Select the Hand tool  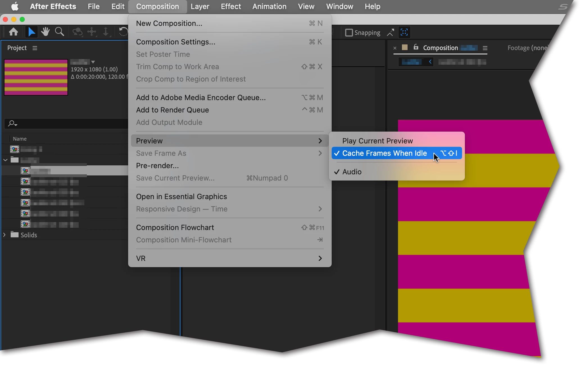(45, 32)
